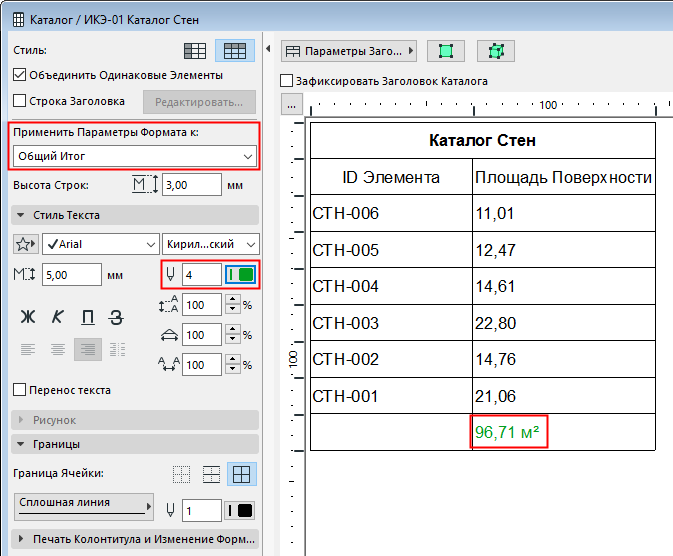Select the second highlighted table style icon

point(235,51)
